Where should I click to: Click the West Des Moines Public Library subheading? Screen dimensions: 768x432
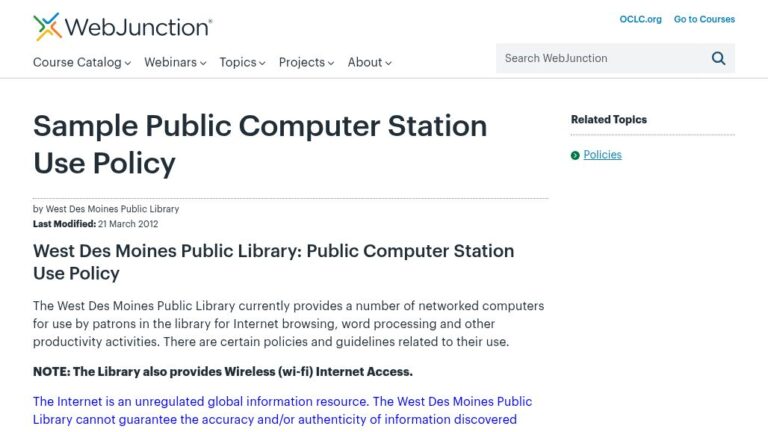pyautogui.click(x=273, y=262)
